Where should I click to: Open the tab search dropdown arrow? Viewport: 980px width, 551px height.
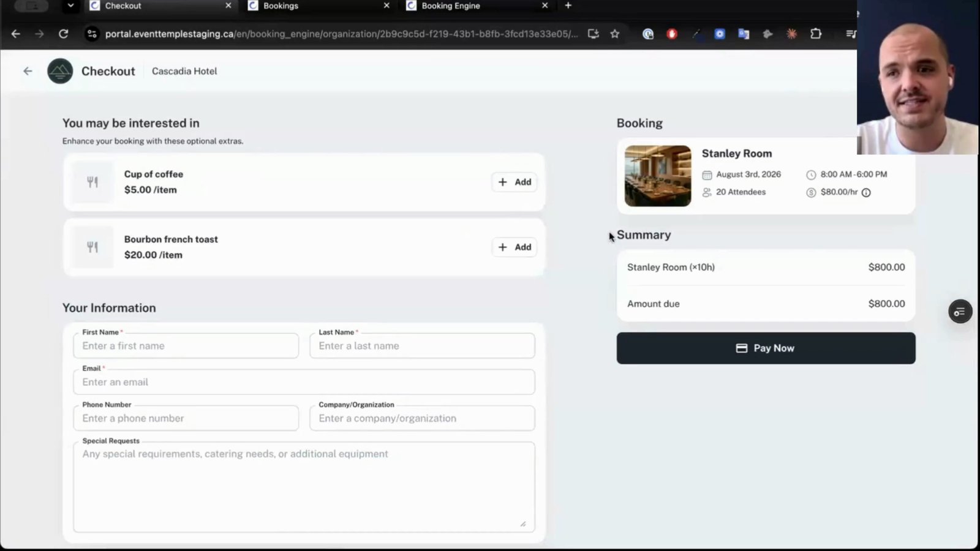70,6
